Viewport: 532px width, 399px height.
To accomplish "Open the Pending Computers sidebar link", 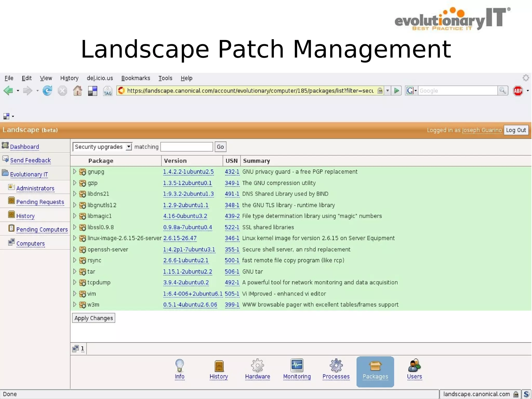I will pos(42,230).
